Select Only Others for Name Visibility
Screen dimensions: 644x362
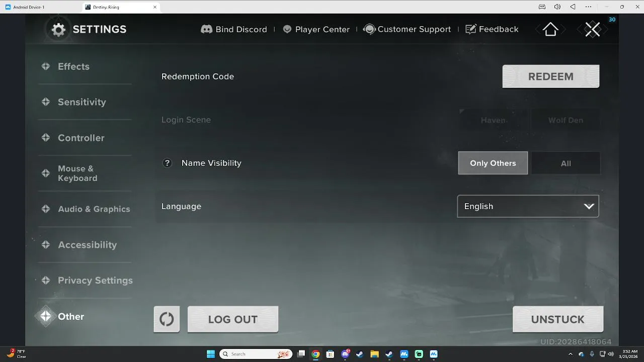(x=493, y=163)
